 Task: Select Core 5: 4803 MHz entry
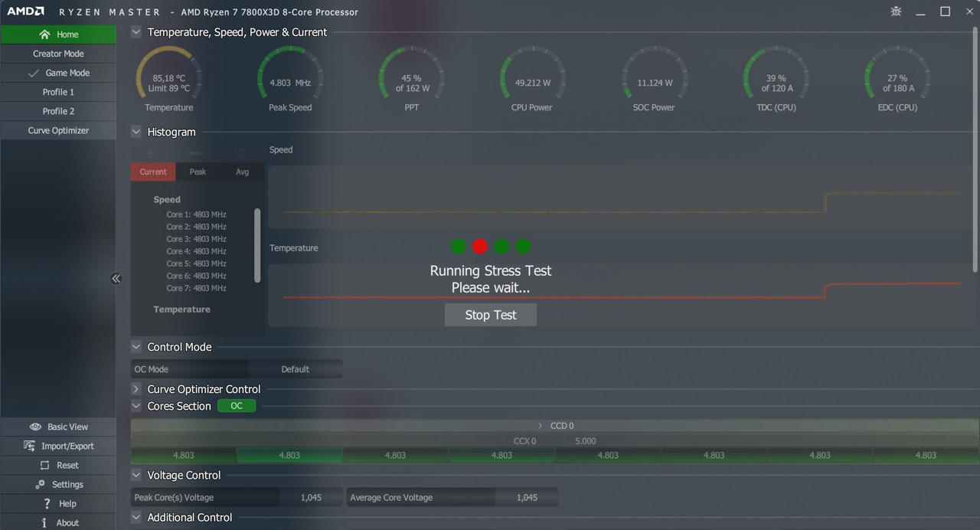coord(197,263)
